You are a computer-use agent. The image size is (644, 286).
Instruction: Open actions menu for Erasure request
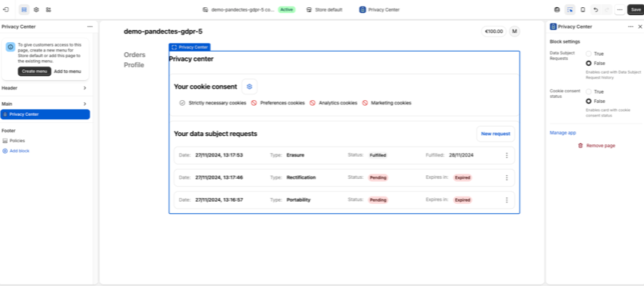(x=507, y=156)
